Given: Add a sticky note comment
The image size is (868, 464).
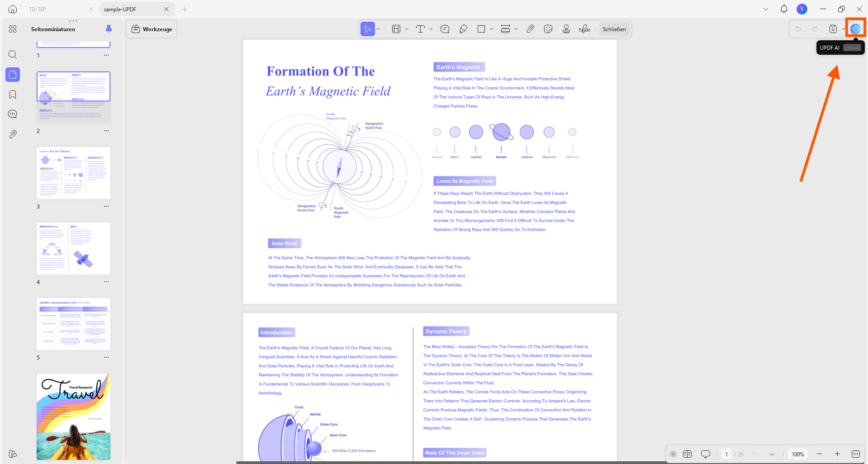Looking at the screenshot, I should (445, 29).
